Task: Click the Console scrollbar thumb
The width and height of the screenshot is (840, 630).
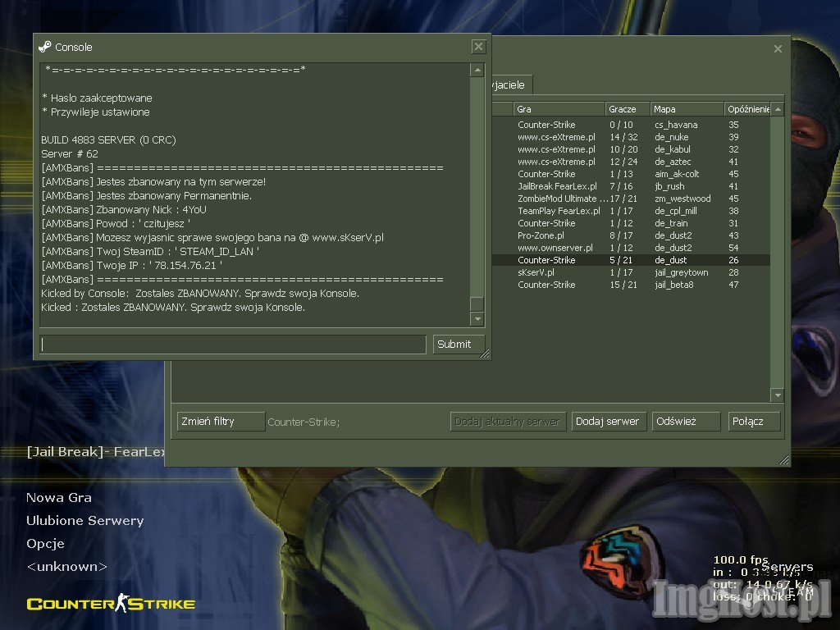Action: (x=477, y=304)
